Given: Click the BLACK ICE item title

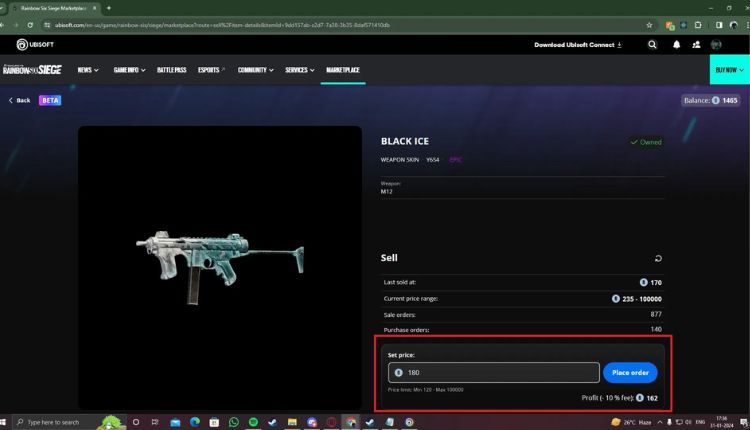Looking at the screenshot, I should click(405, 141).
